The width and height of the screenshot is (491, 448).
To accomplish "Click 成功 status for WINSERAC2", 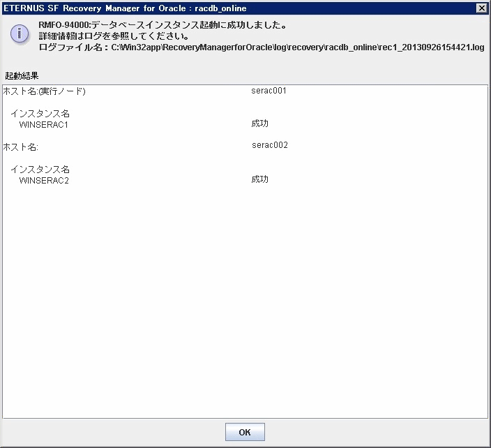I will (259, 179).
